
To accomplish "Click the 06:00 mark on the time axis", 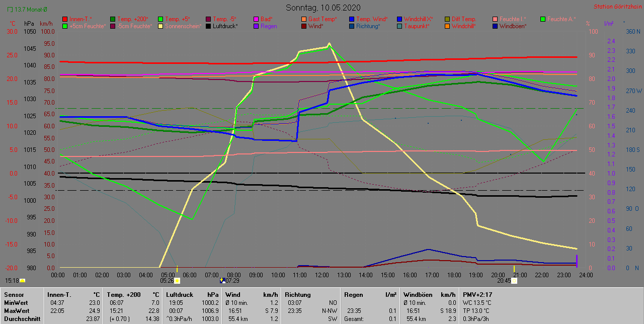I will (190, 275).
